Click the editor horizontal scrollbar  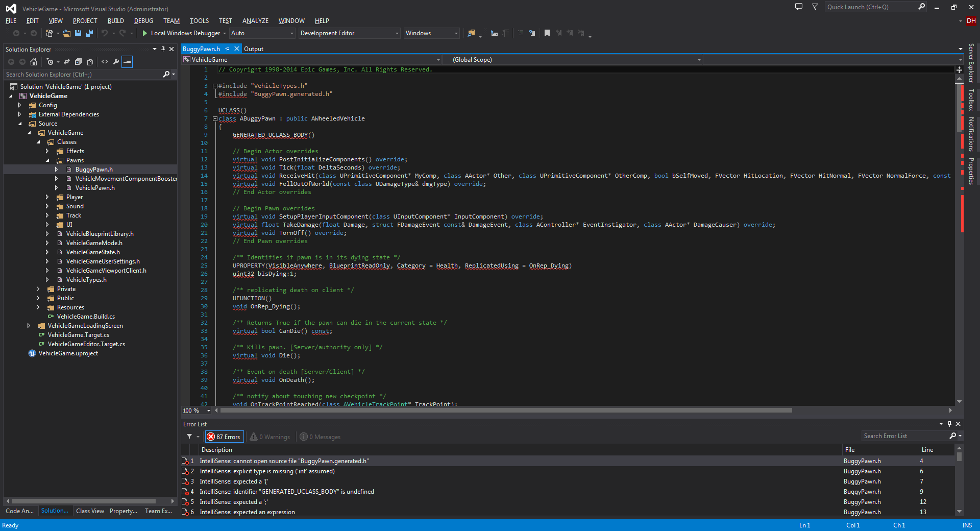[x=505, y=411]
